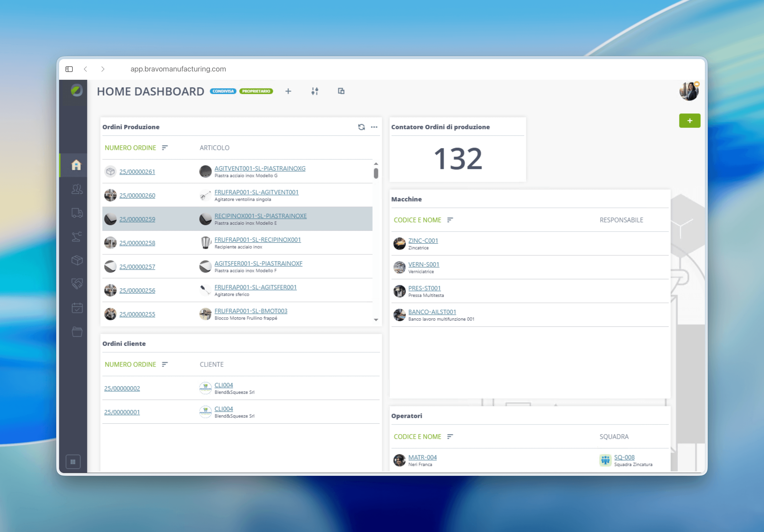Open the Home icon in sidebar
This screenshot has width=764, height=532.
[76, 165]
